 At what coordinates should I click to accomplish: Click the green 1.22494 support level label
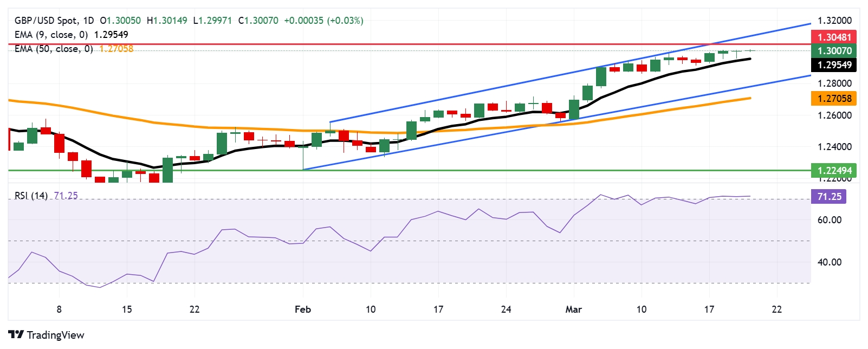834,170
